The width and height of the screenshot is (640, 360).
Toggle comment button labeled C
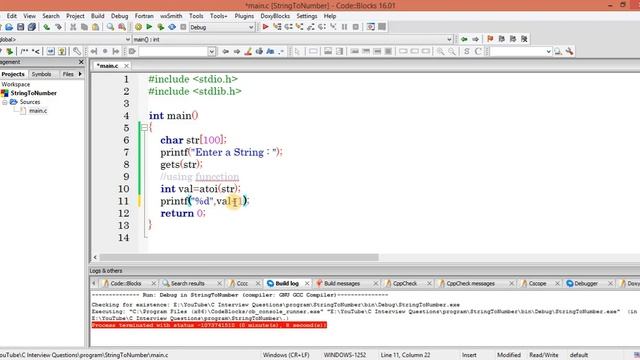point(478,51)
